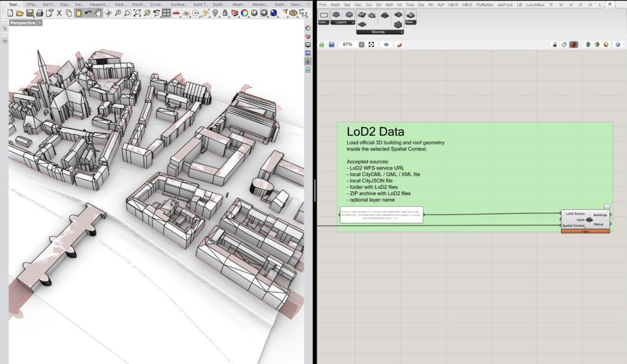This screenshot has height=364, width=627.
Task: Click the LoD2 Source input parameter
Action: point(575,214)
